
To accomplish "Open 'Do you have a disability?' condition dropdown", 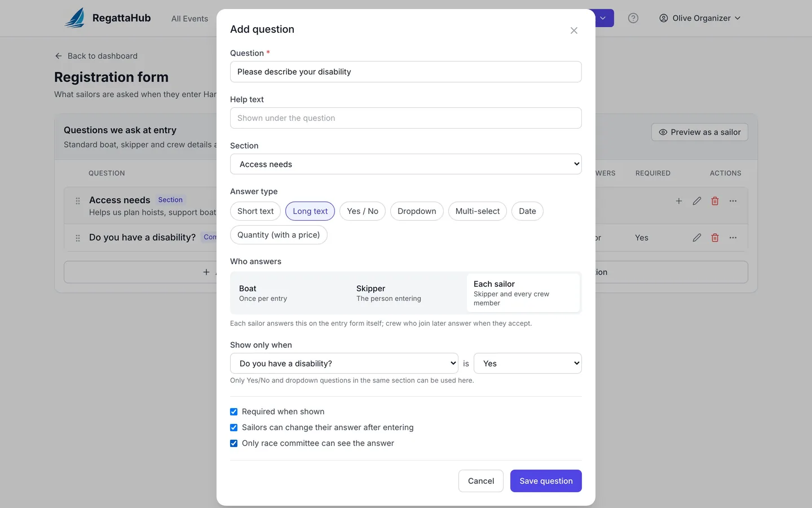I will 344,364.
